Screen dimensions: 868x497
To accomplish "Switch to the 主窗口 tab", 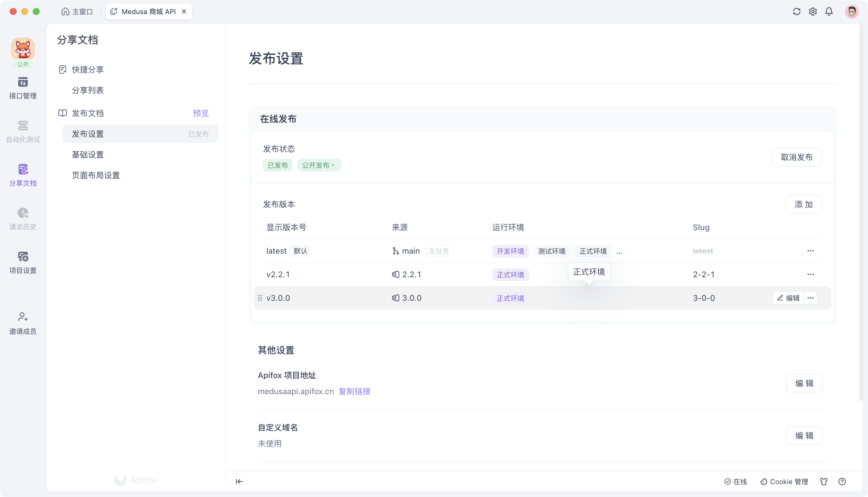I will click(77, 11).
